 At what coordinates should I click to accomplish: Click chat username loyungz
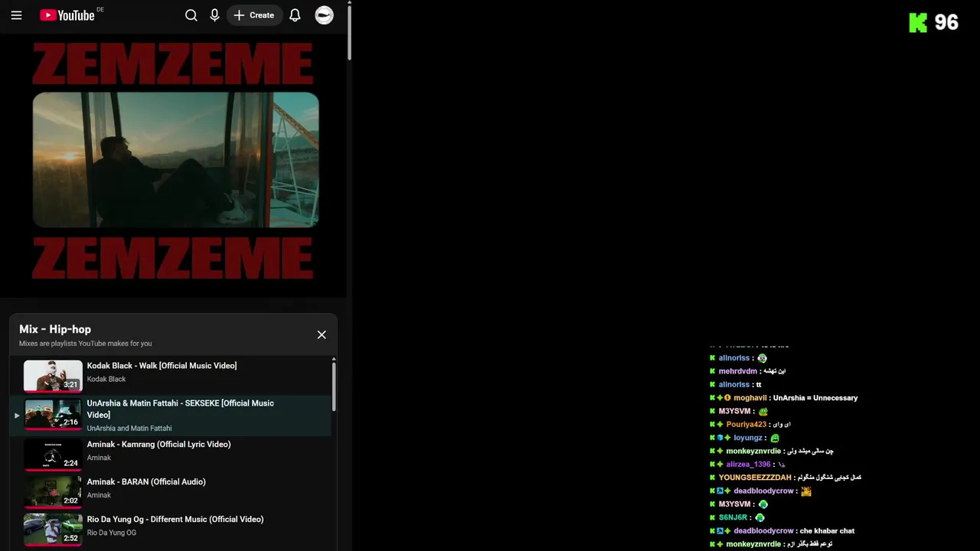(748, 438)
